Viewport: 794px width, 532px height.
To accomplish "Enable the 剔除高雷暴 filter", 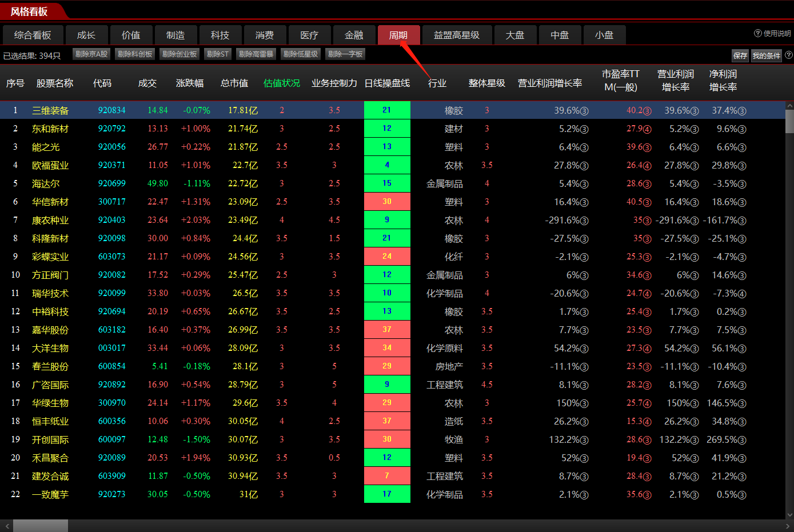I will click(256, 54).
